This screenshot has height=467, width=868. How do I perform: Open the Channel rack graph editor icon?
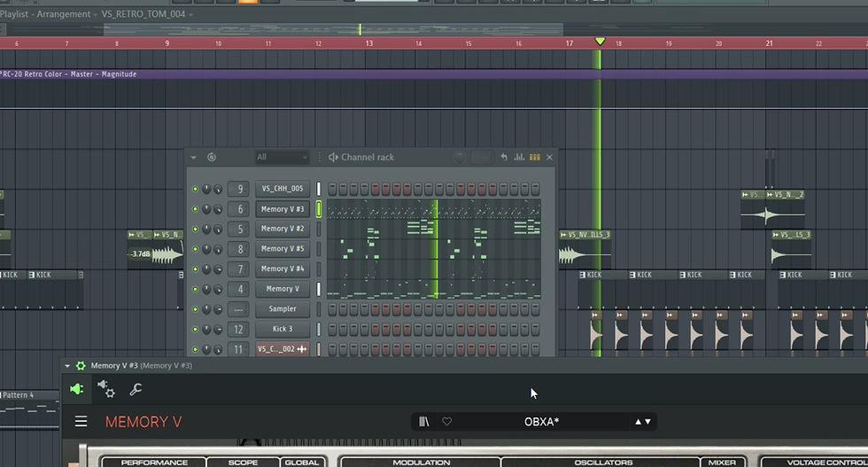tap(519, 158)
